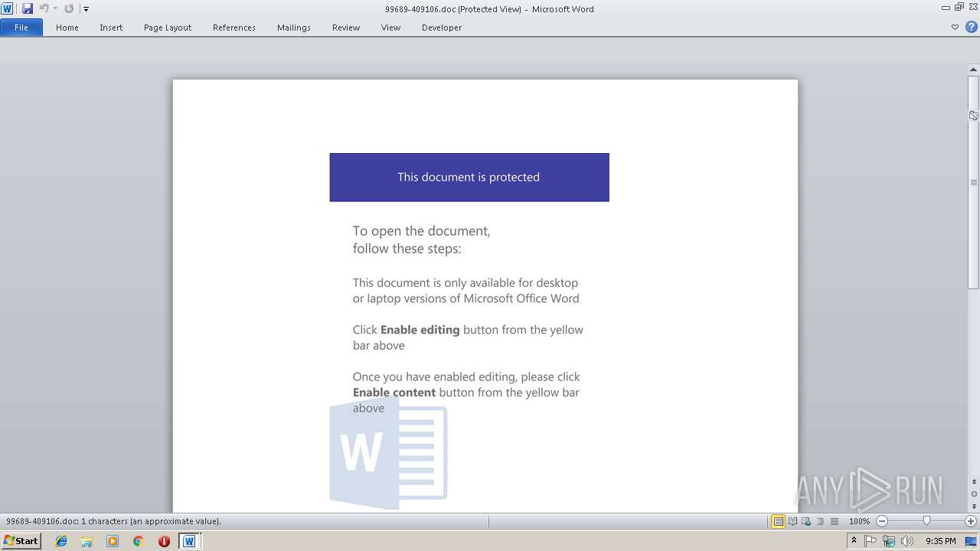Open Action Center flag icon in tray

871,541
